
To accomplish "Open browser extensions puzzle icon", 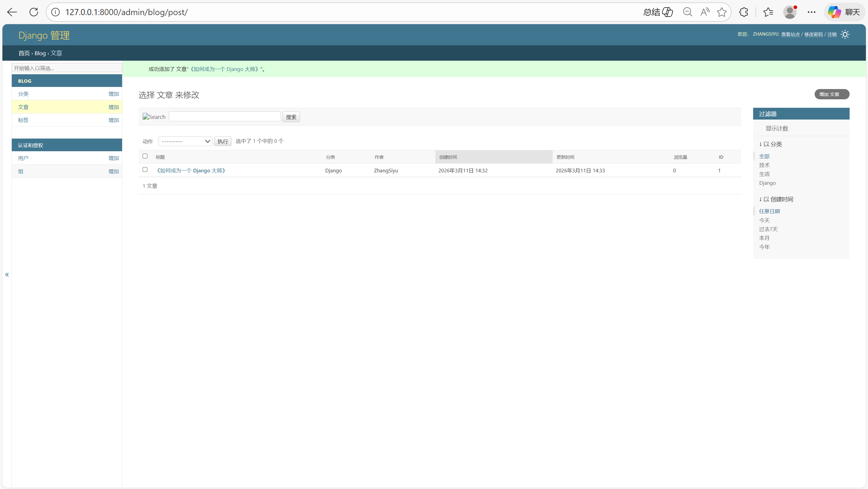I will tap(743, 12).
